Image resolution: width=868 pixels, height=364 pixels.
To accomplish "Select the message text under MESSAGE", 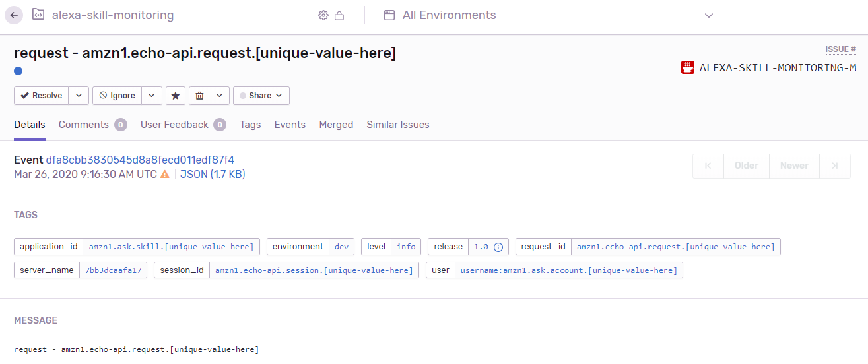I will coord(137,349).
